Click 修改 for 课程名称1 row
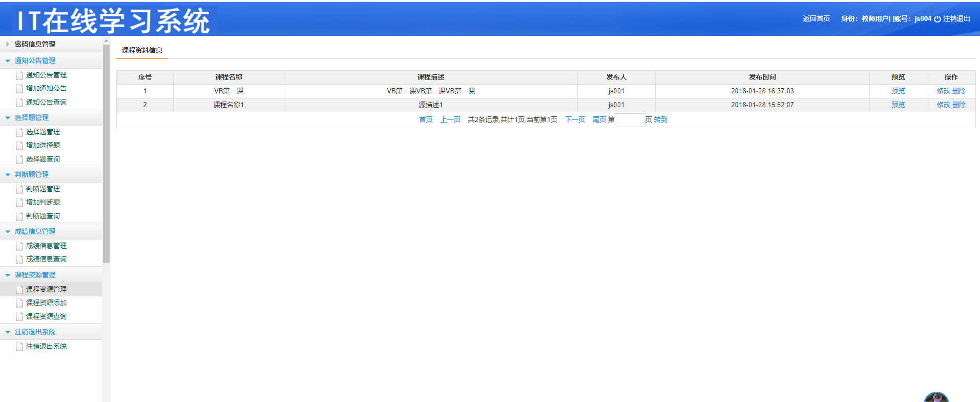This screenshot has height=402, width=980. point(944,105)
